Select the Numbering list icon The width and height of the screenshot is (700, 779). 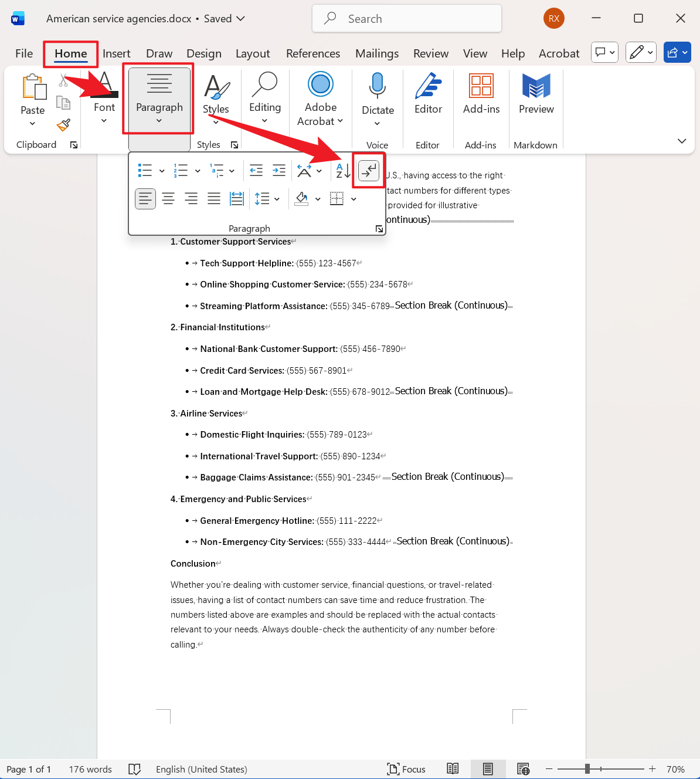click(180, 170)
